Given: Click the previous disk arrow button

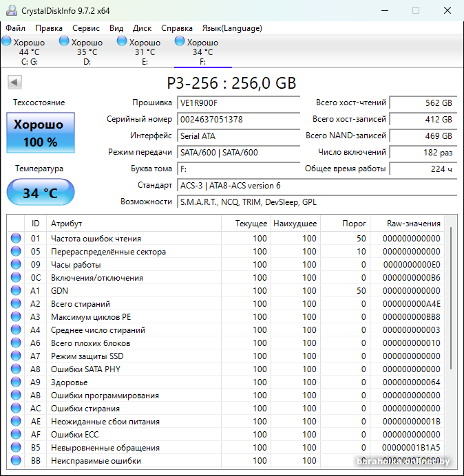Looking at the screenshot, I should [14, 83].
